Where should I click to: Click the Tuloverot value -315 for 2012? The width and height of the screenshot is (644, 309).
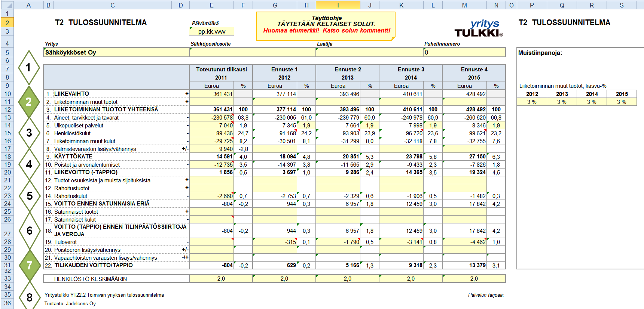tap(275, 242)
